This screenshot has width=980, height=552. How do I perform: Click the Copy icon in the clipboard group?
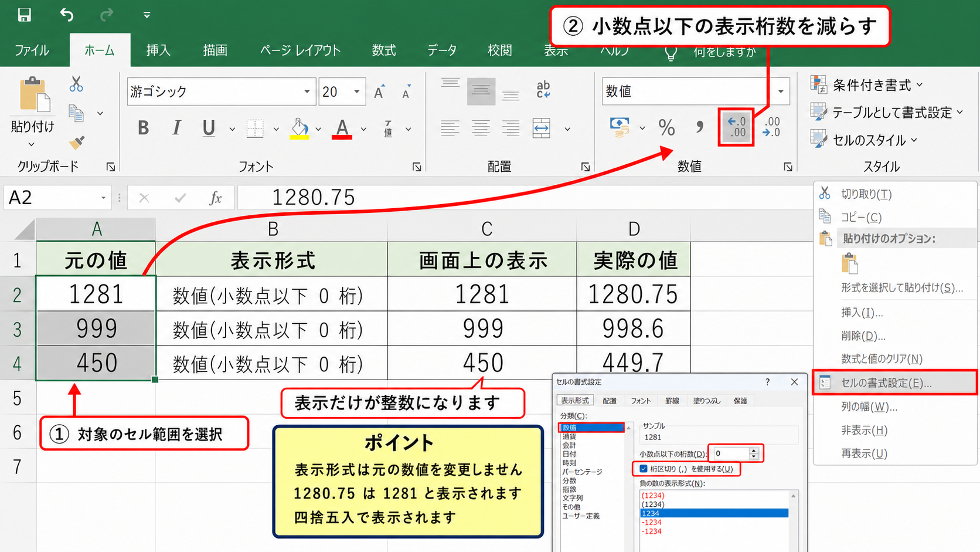click(x=76, y=113)
